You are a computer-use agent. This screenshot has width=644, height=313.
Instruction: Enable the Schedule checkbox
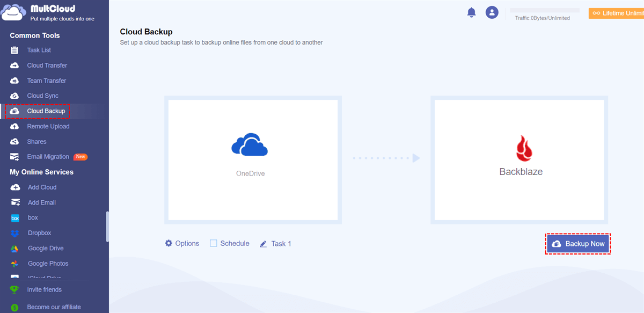pos(213,243)
